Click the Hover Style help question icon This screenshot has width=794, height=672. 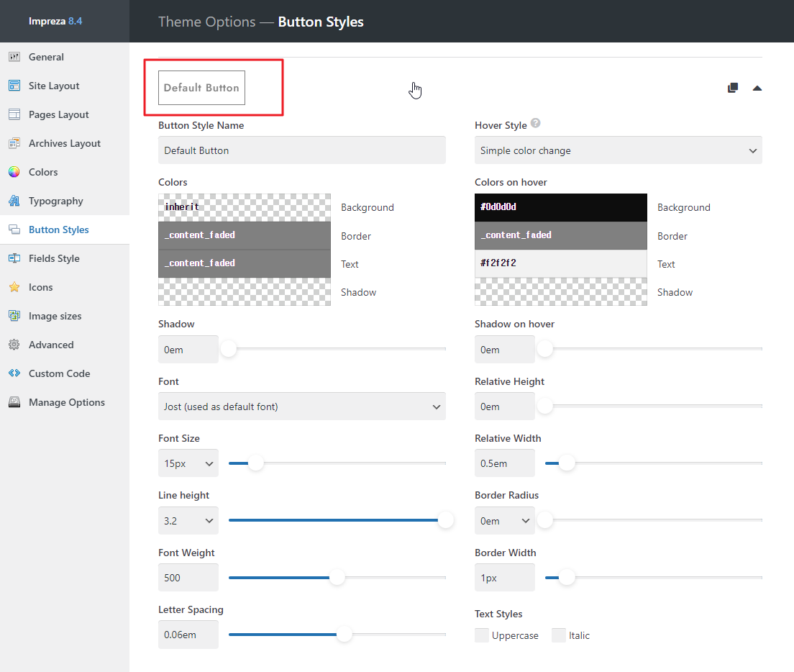[x=536, y=123]
